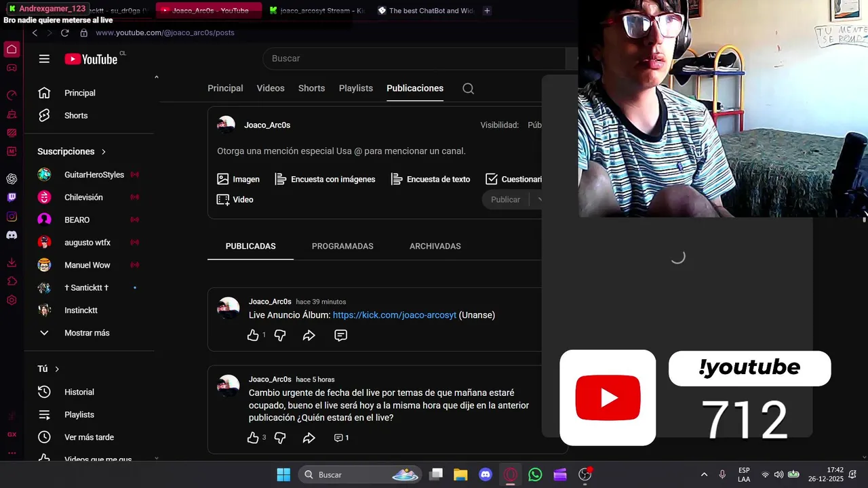Dislike the 'Cambio urgente' post
Viewport: 868px width, 488px height.
280,438
